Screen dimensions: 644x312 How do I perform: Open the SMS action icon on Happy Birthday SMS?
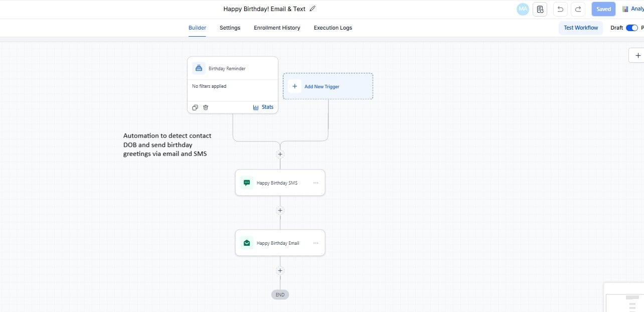click(x=247, y=183)
